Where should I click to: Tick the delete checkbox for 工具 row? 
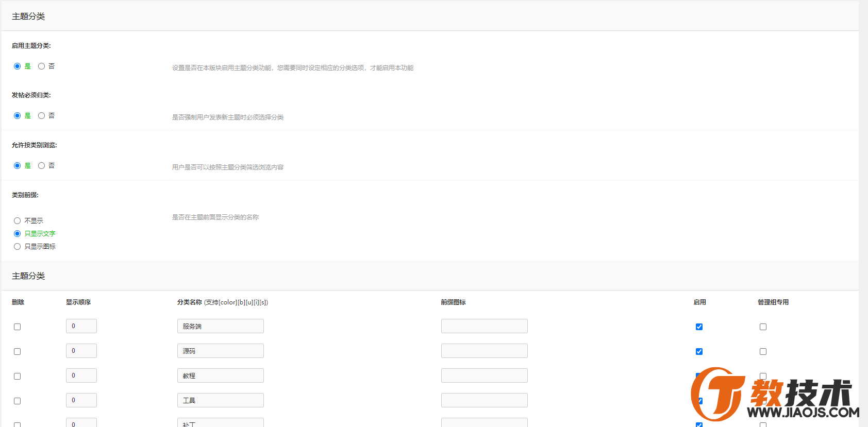click(x=17, y=401)
